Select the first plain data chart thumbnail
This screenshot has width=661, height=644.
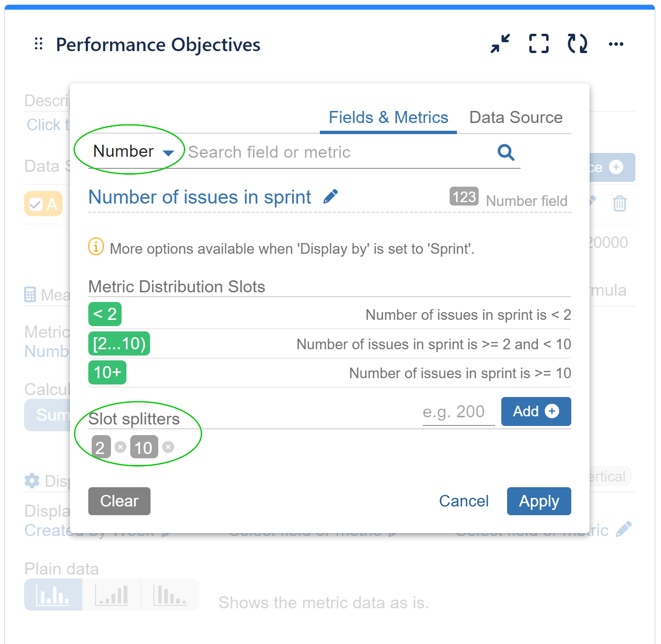(x=53, y=594)
